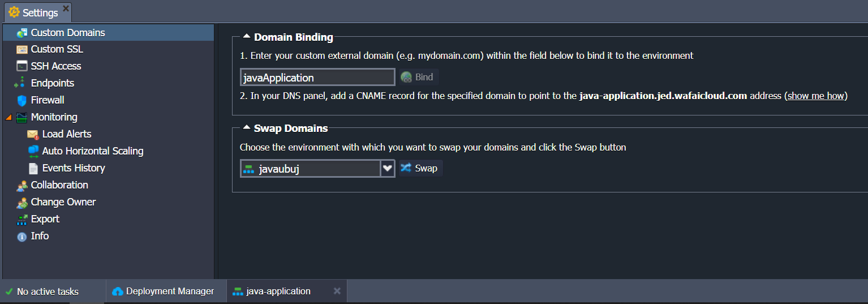The width and height of the screenshot is (868, 304).
Task: Open the Load Alerts envelope icon
Action: pos(33,134)
